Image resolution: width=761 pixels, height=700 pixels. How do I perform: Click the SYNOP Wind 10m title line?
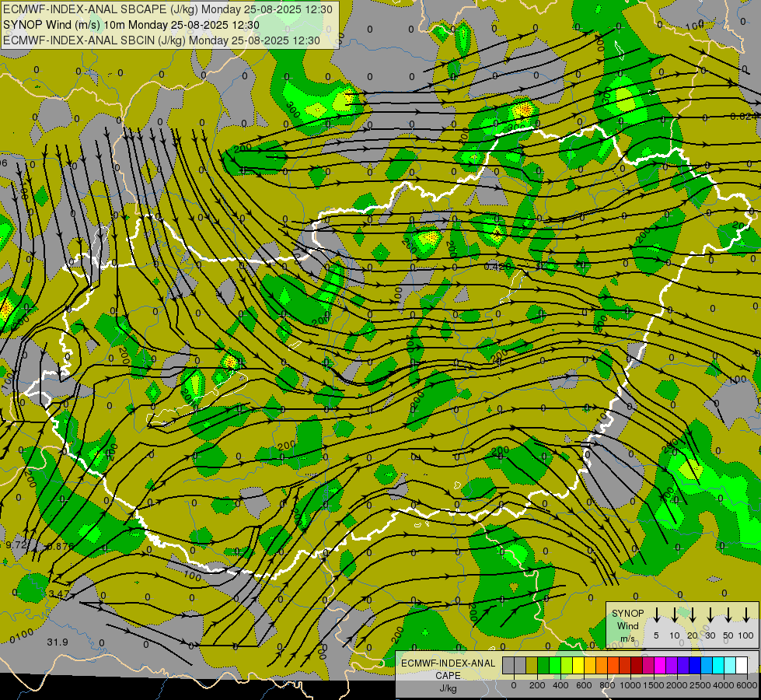click(x=131, y=25)
